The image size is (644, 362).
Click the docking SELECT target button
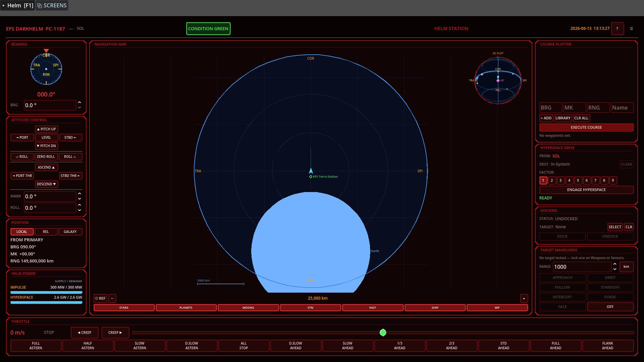pos(615,227)
